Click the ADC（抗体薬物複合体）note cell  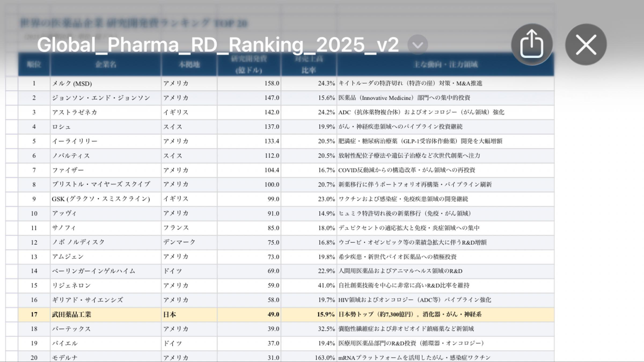(445, 112)
